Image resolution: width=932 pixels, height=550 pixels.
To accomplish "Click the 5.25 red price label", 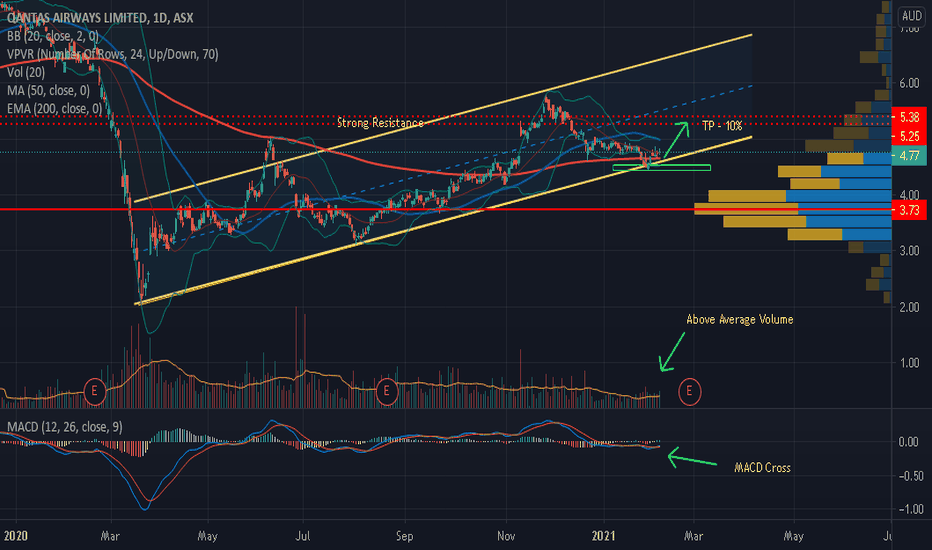I will pyautogui.click(x=909, y=136).
